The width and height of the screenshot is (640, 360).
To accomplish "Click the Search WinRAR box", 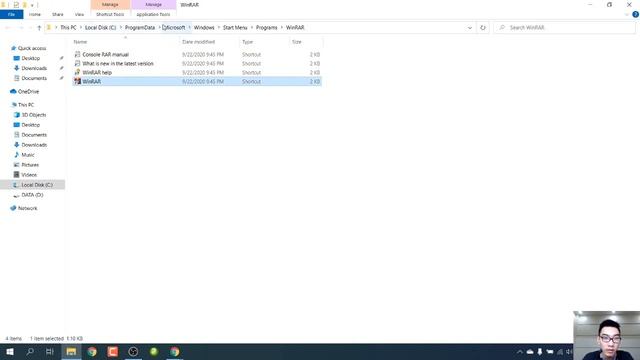I will coord(565,28).
